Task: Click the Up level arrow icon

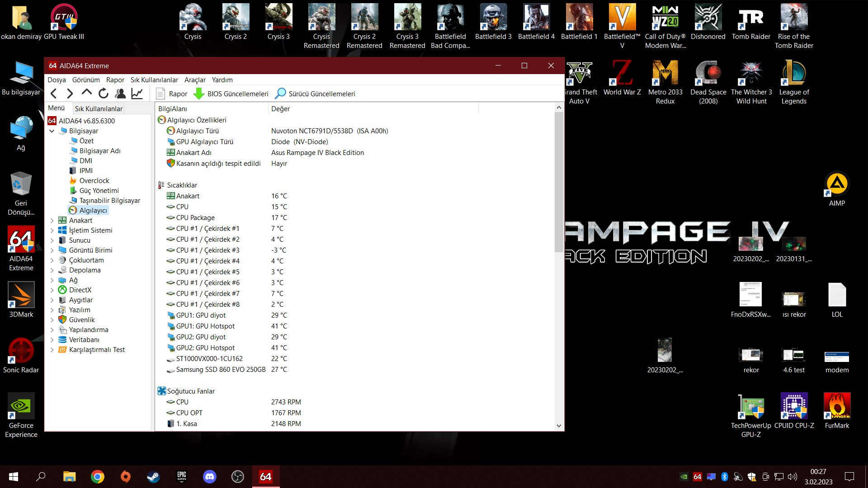Action: click(86, 93)
